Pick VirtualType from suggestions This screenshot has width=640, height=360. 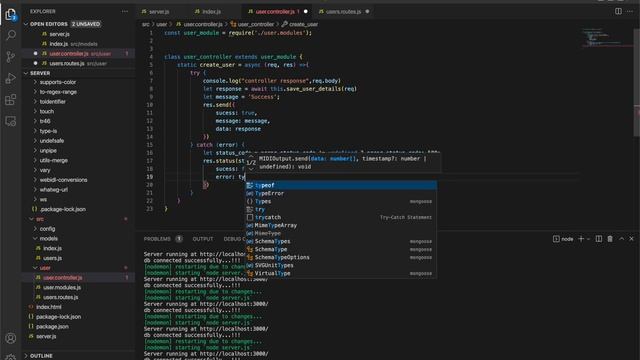point(341,273)
